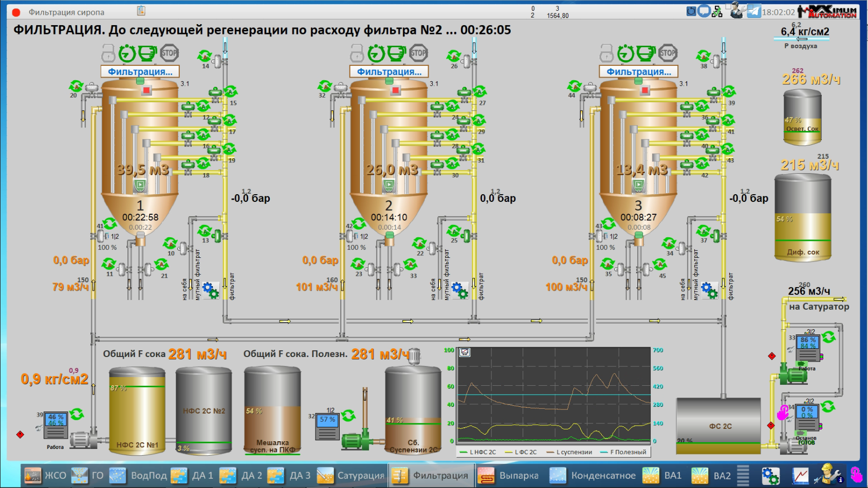Viewport: 868px width, 488px height.
Task: Switch to the Выпарка tab
Action: [x=509, y=476]
